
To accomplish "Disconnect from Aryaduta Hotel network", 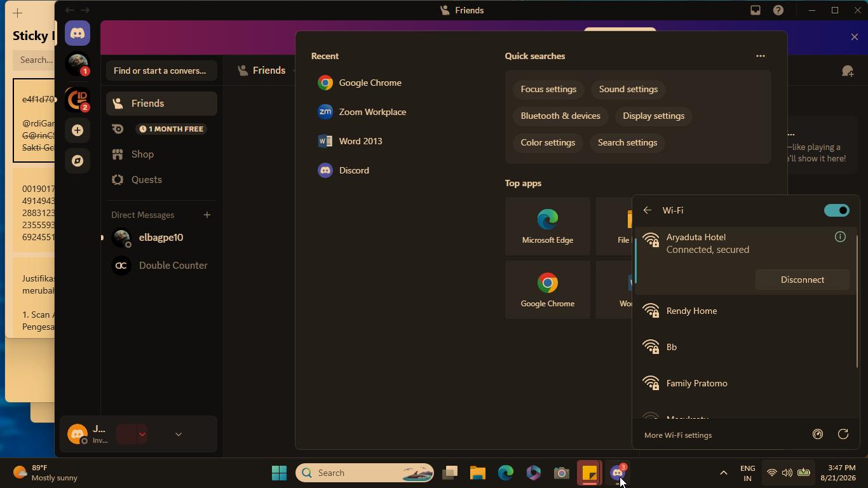I will (x=802, y=280).
